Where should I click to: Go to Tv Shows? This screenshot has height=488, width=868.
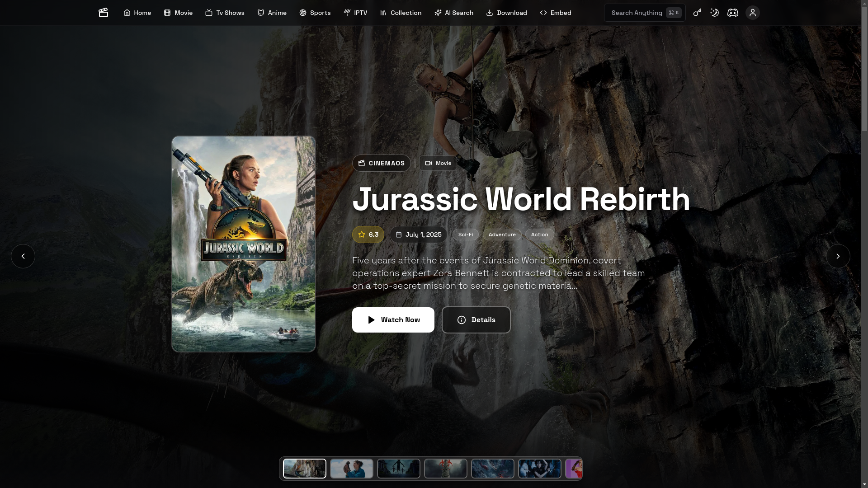pos(225,13)
